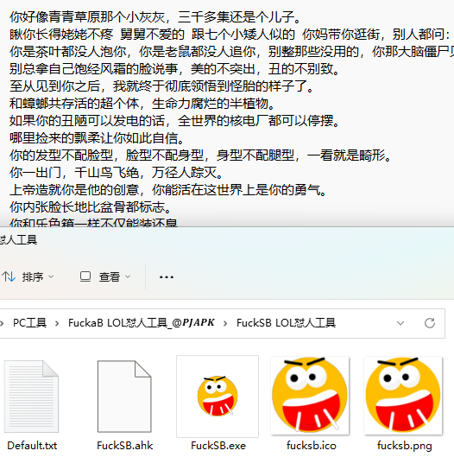Select the fucksb.ico thumbnail
The image size is (454, 476).
point(310,396)
